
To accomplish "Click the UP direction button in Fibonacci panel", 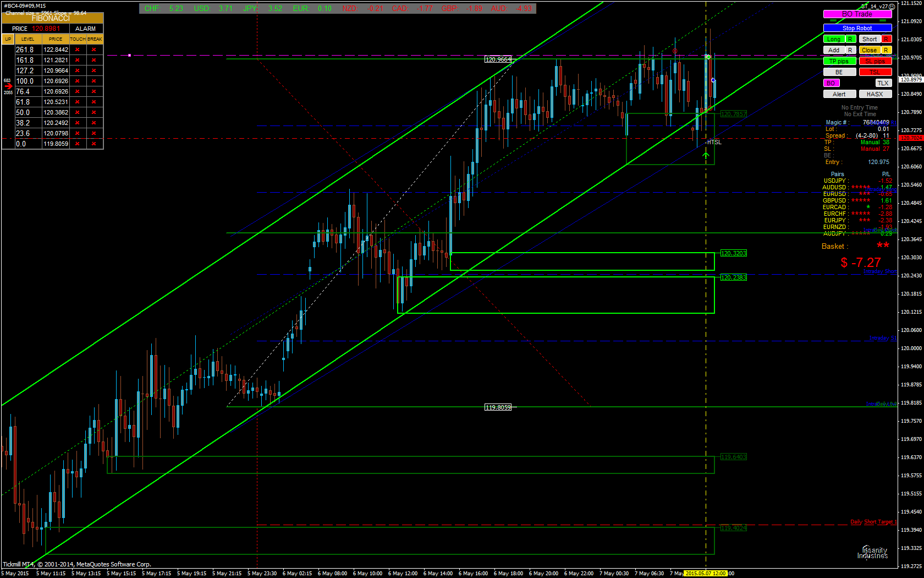I will 8,39.
